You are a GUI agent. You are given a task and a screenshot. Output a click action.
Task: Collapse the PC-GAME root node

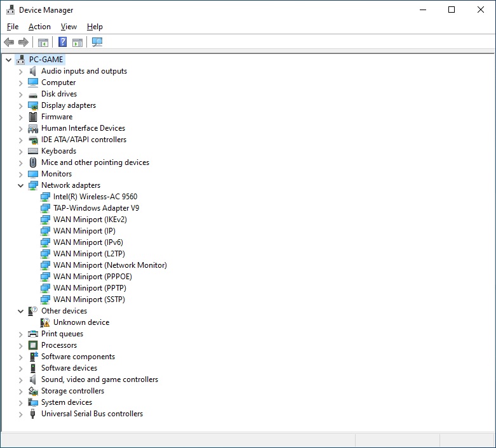coord(8,60)
